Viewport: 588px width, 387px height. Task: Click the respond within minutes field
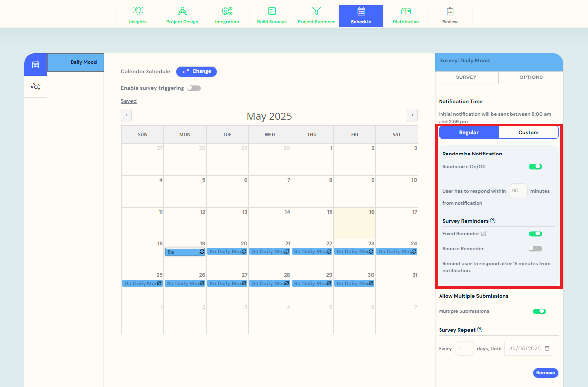coord(518,191)
